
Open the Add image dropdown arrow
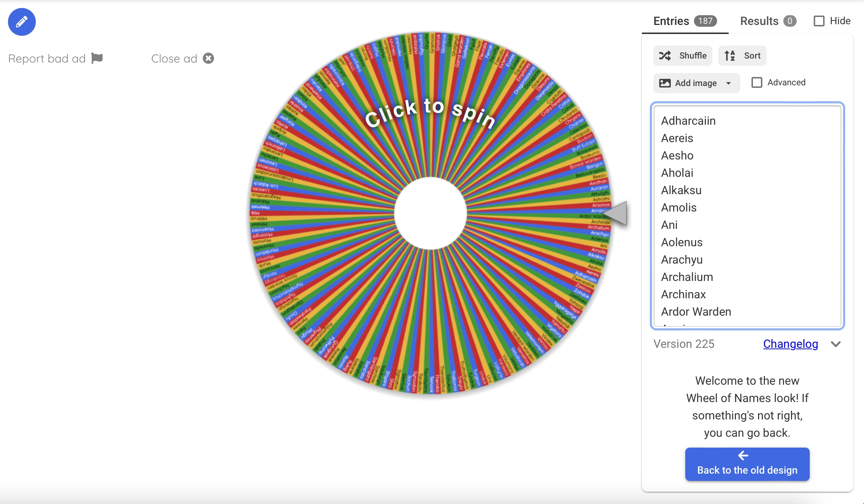click(728, 83)
